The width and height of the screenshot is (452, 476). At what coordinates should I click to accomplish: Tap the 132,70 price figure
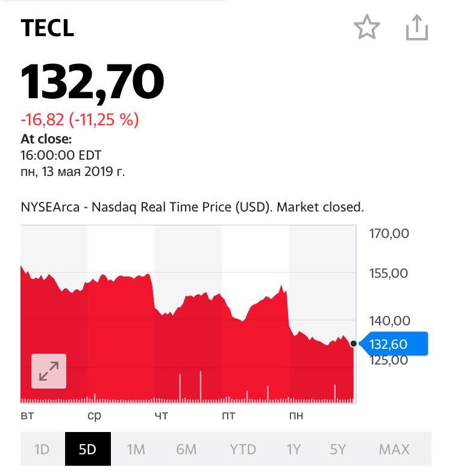(x=92, y=83)
